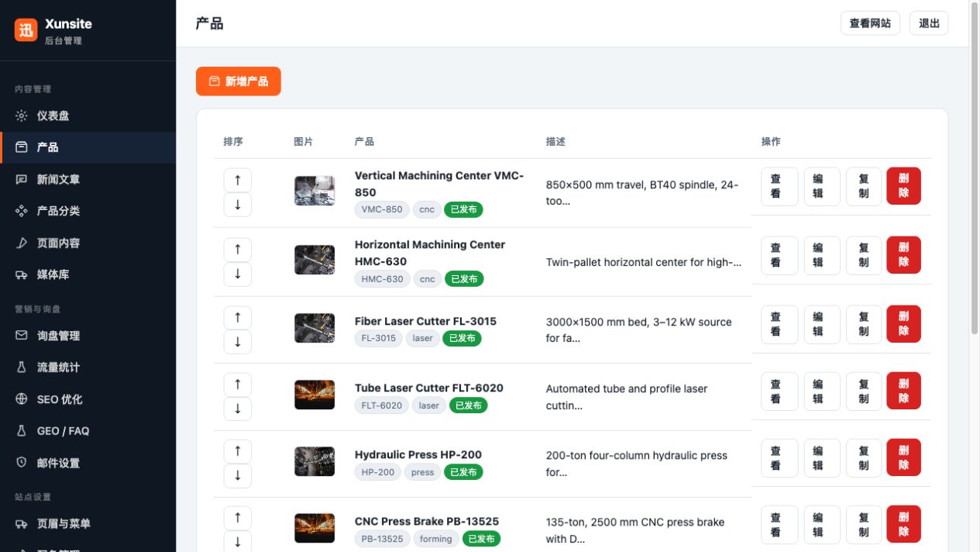980x552 pixels.
Task: Move Hydraulic Press HP-200 down
Action: pos(238,475)
